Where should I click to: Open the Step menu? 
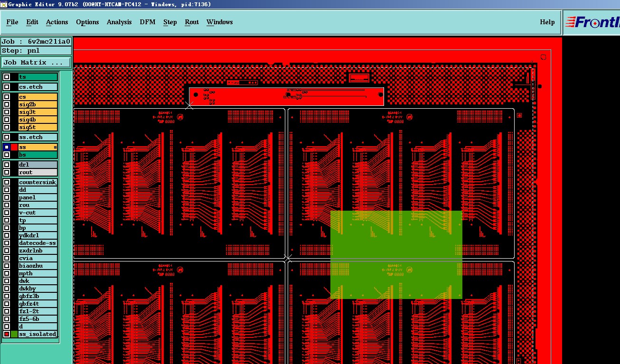(170, 22)
